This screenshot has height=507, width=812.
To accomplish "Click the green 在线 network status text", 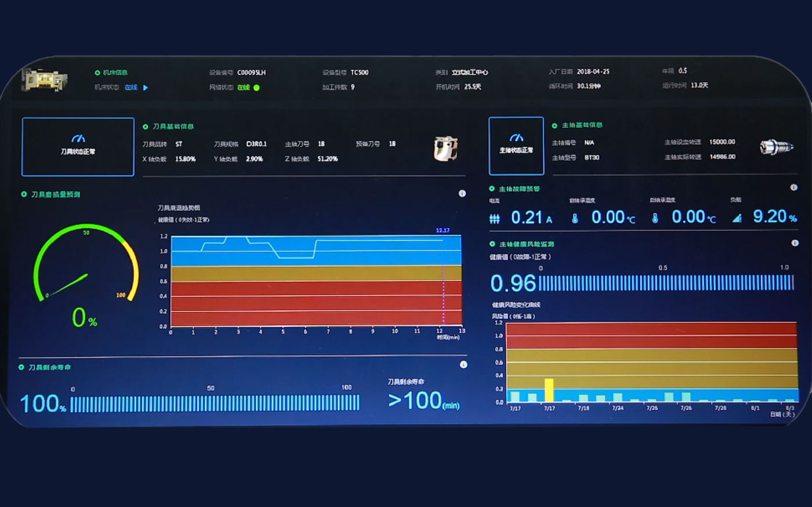I will click(x=244, y=88).
